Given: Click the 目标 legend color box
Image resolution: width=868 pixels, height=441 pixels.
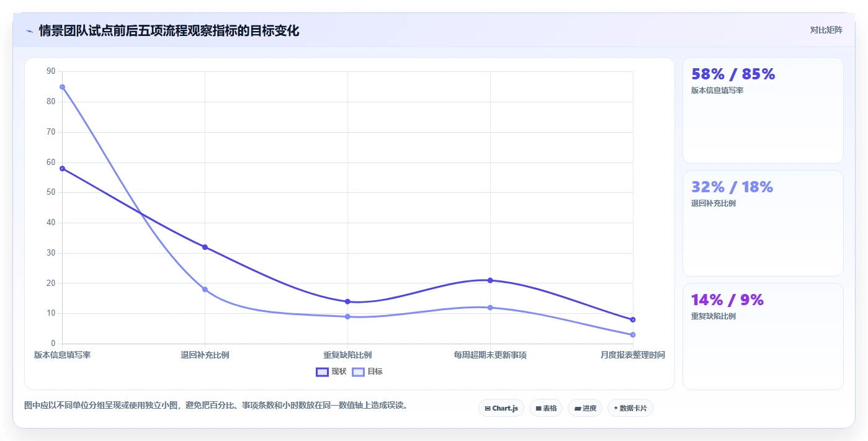Looking at the screenshot, I should (x=358, y=372).
